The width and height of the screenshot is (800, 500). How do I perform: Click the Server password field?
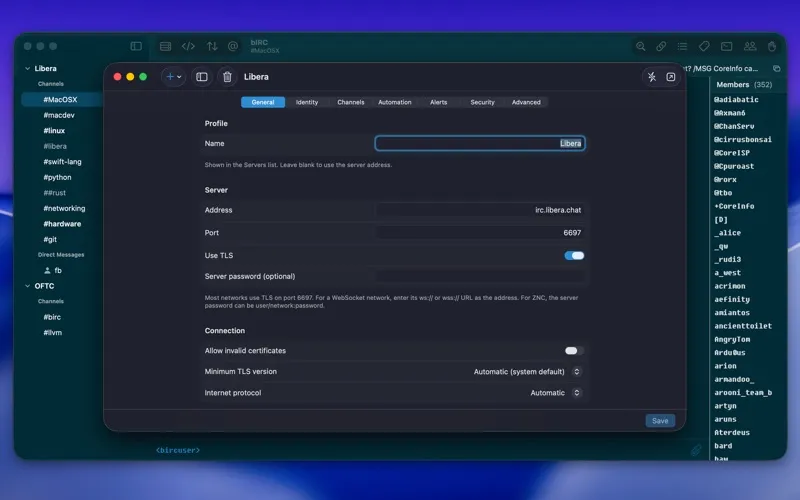480,277
